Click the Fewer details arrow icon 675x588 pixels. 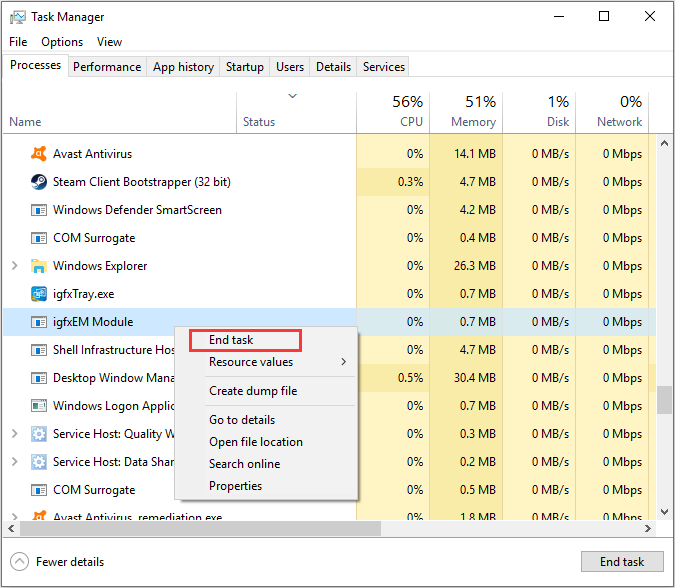point(19,562)
